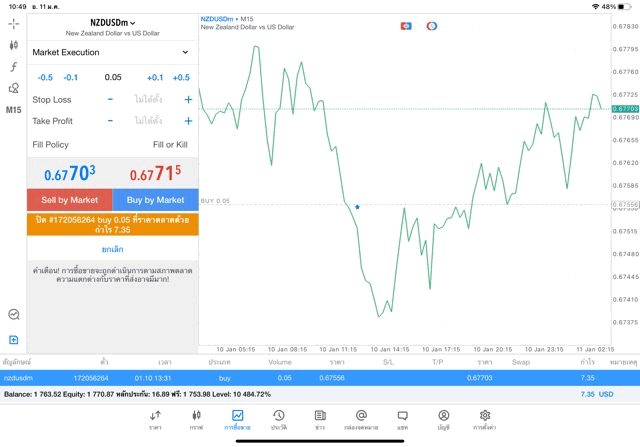Increase volume by 0.5
Screen dimensions: 640x447
click(x=181, y=78)
